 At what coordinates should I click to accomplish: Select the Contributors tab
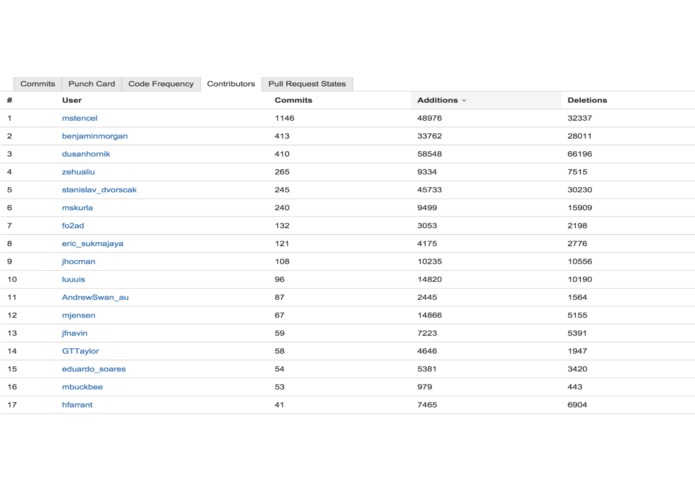pyautogui.click(x=231, y=84)
